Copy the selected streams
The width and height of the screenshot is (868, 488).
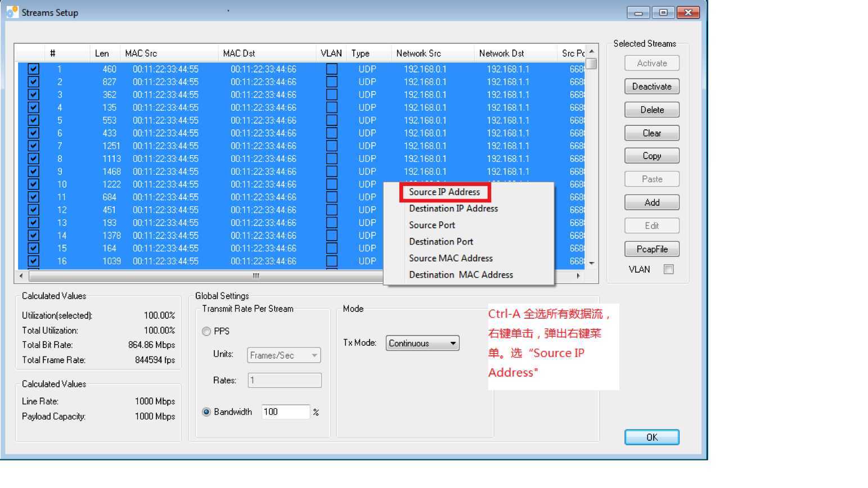651,156
